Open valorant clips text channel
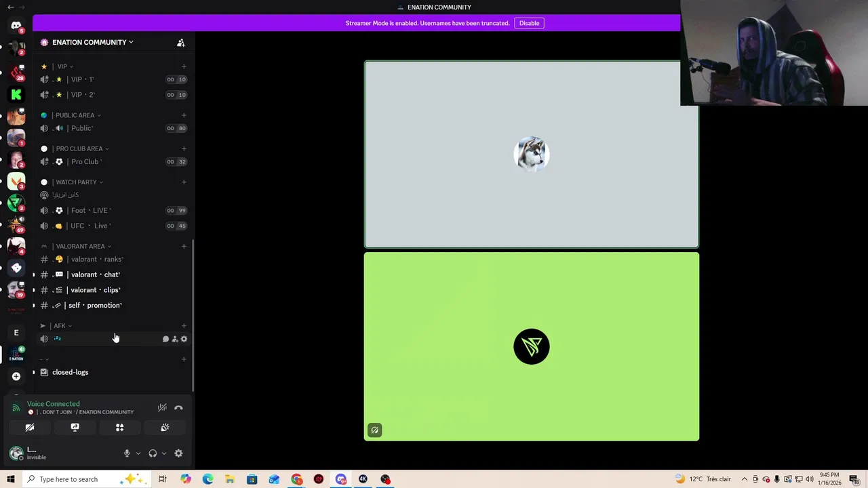This screenshot has height=488, width=868. 113,290
